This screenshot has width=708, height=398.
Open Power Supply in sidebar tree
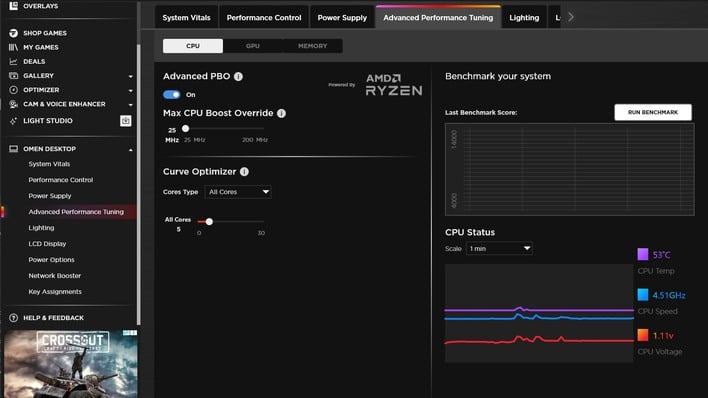click(x=50, y=196)
